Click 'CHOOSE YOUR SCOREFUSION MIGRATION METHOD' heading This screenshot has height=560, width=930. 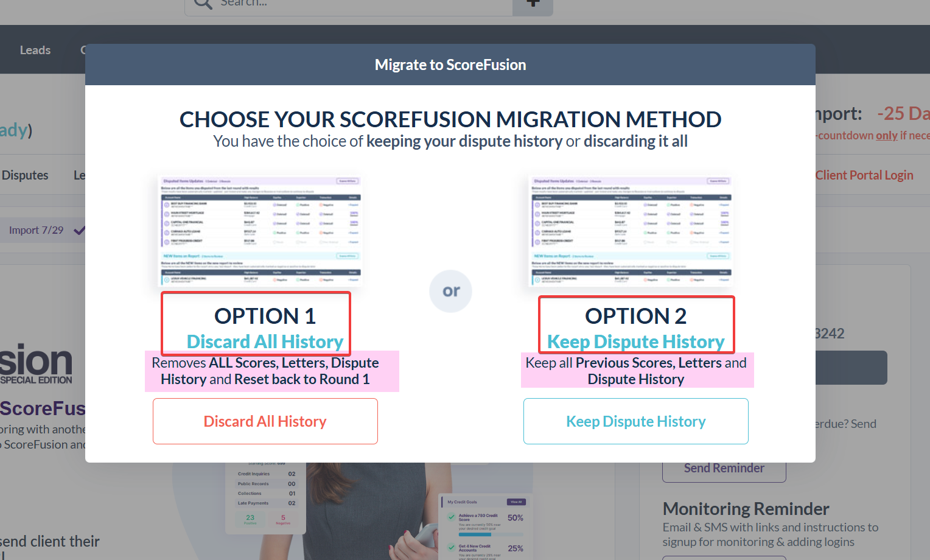450,119
